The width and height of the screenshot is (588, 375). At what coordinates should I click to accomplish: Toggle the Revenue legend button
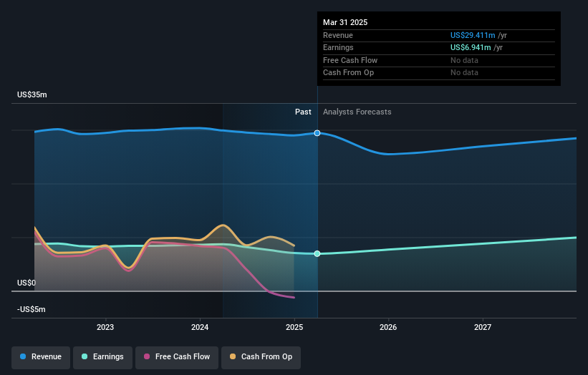[41, 357]
